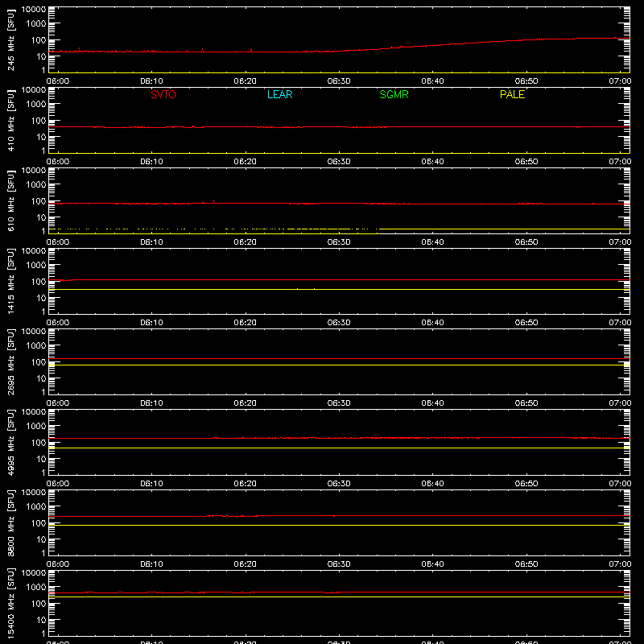The image size is (644, 644).
Task: Click the 06:30 time label under 245 MHz panel
Action: click(339, 81)
